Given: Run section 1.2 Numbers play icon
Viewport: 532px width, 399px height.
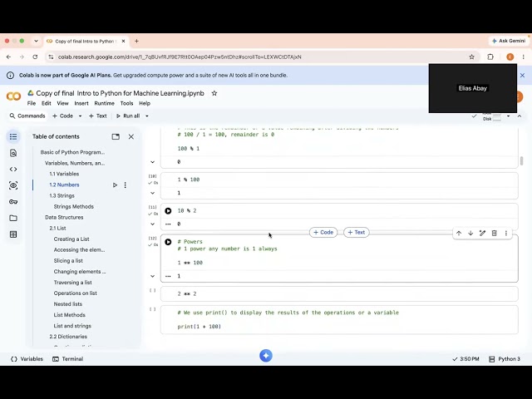Looking at the screenshot, I should coord(115,185).
